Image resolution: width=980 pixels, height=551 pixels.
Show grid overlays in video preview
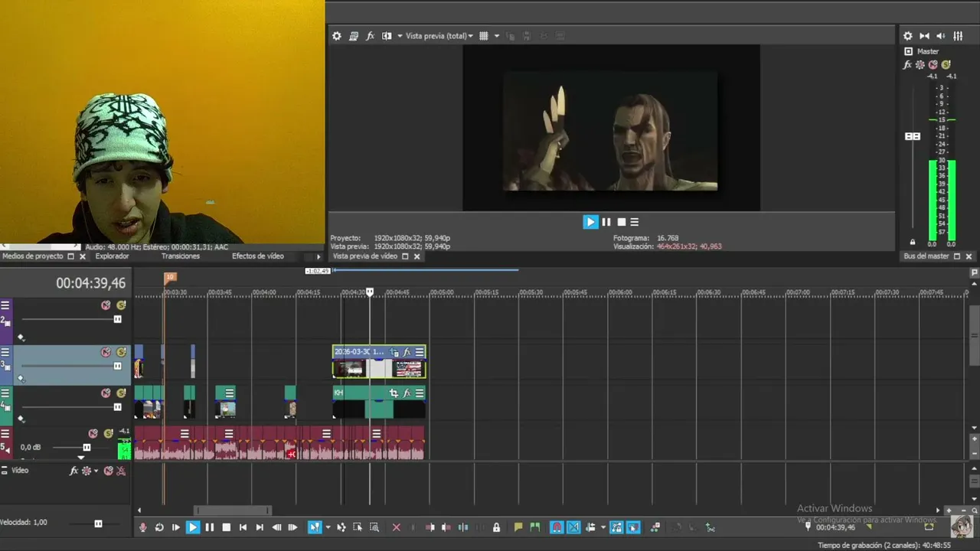(482, 36)
